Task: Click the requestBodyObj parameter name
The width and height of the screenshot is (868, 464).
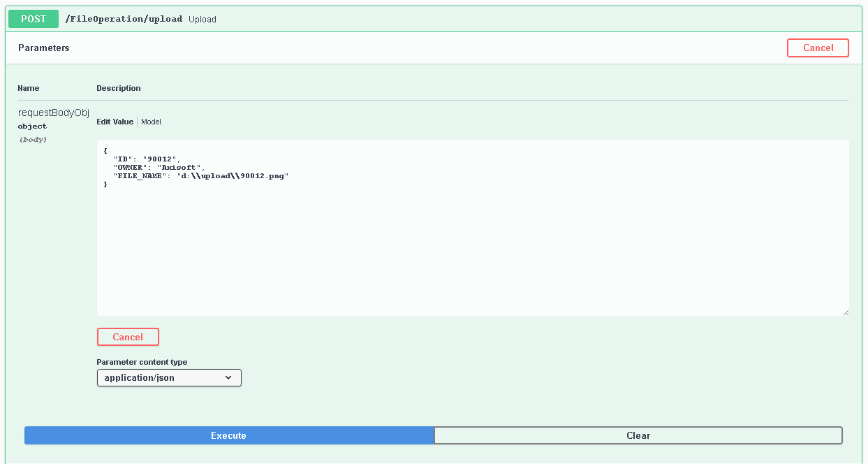Action: coord(54,113)
